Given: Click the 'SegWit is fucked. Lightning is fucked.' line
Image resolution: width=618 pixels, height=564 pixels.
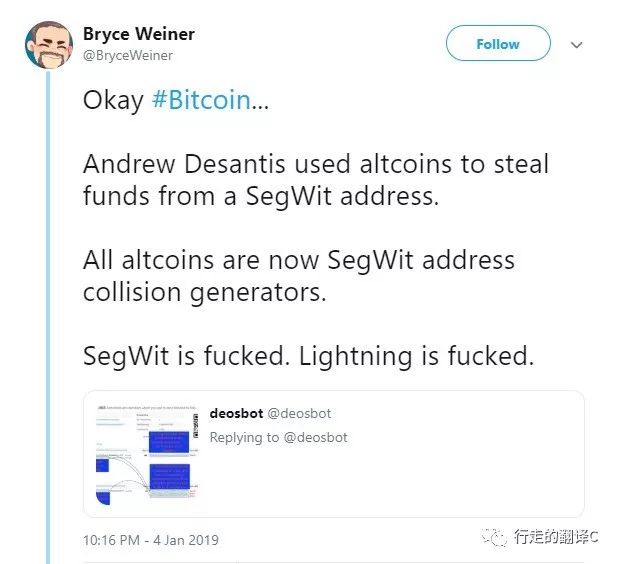Looking at the screenshot, I should point(308,356).
